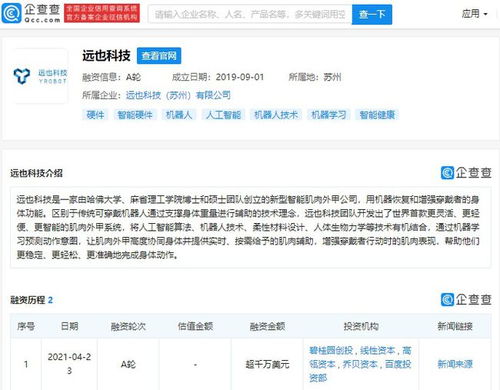Click the 融资轮次 column header

tap(128, 326)
